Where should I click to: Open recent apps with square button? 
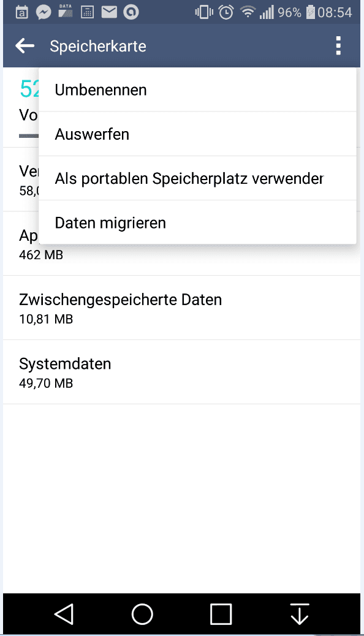(x=221, y=614)
